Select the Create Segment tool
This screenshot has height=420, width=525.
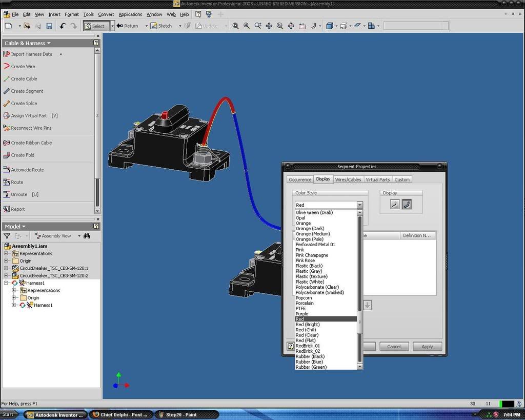click(24, 91)
